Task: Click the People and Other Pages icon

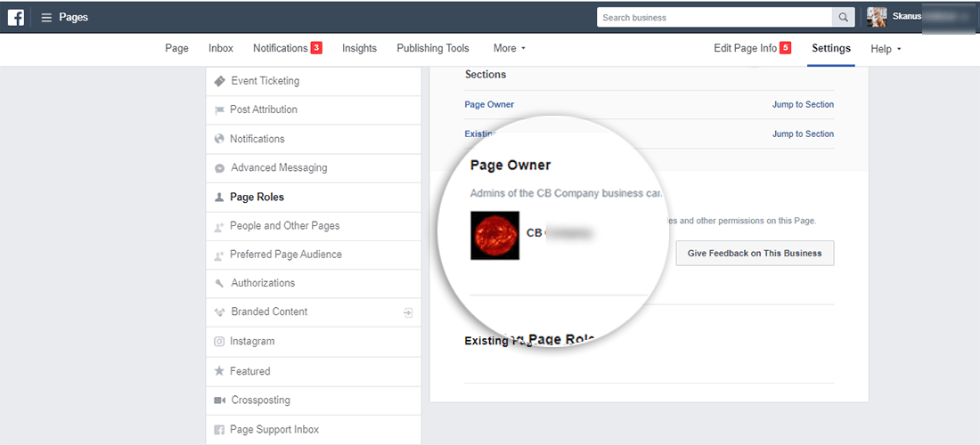Action: coord(219,226)
